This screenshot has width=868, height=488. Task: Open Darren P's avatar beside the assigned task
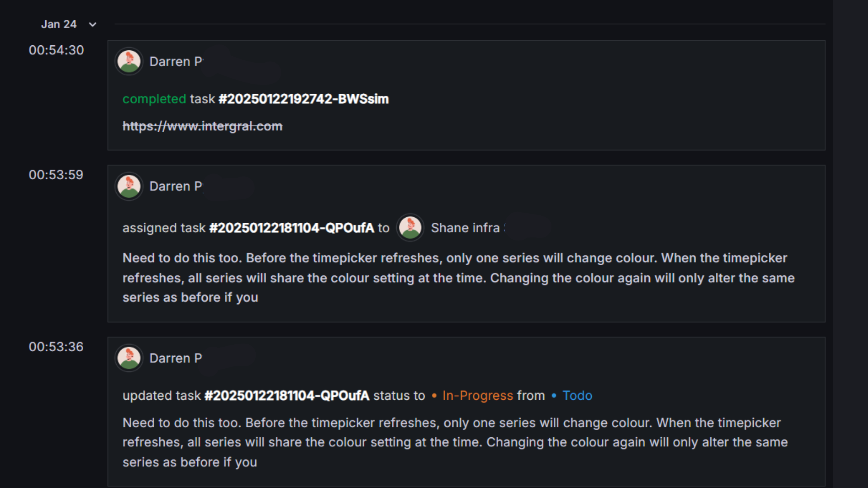coord(129,186)
